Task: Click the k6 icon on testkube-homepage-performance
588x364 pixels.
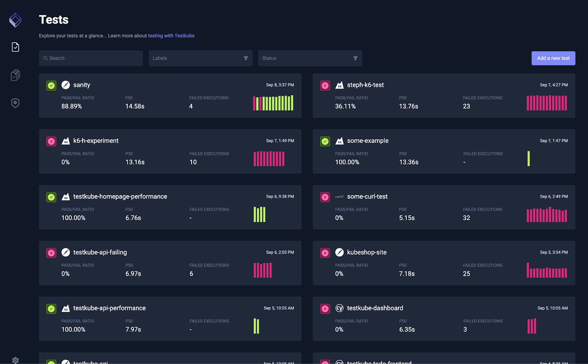Action: pyautogui.click(x=65, y=197)
